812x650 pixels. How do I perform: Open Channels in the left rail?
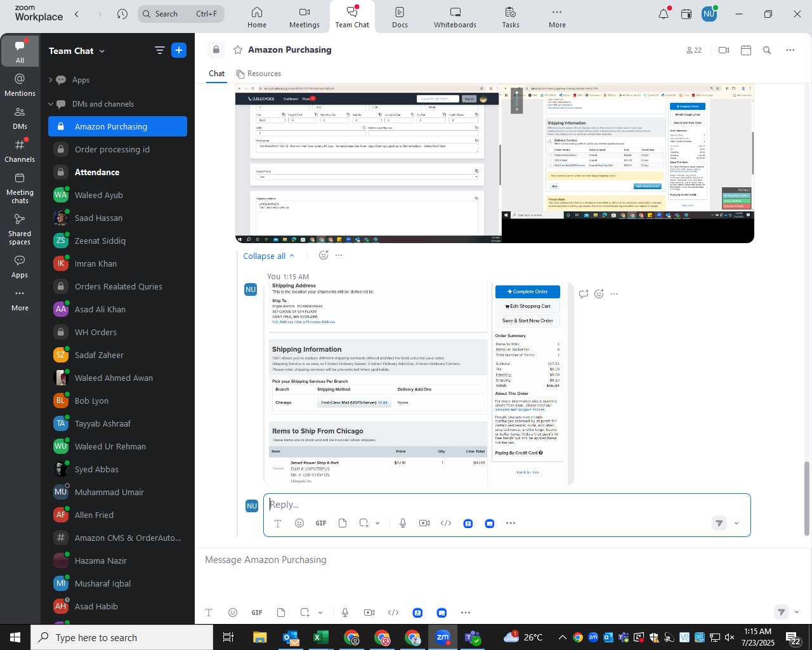(20, 151)
